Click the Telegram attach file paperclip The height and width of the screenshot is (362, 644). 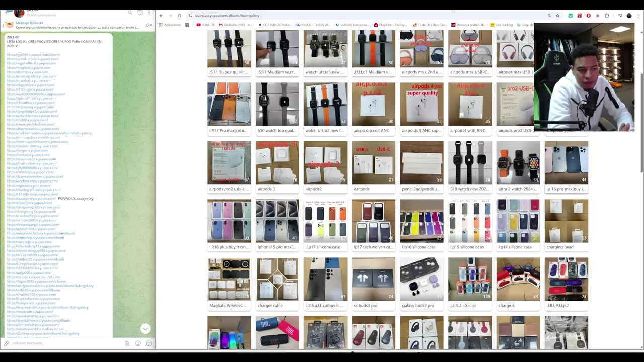coord(7,343)
